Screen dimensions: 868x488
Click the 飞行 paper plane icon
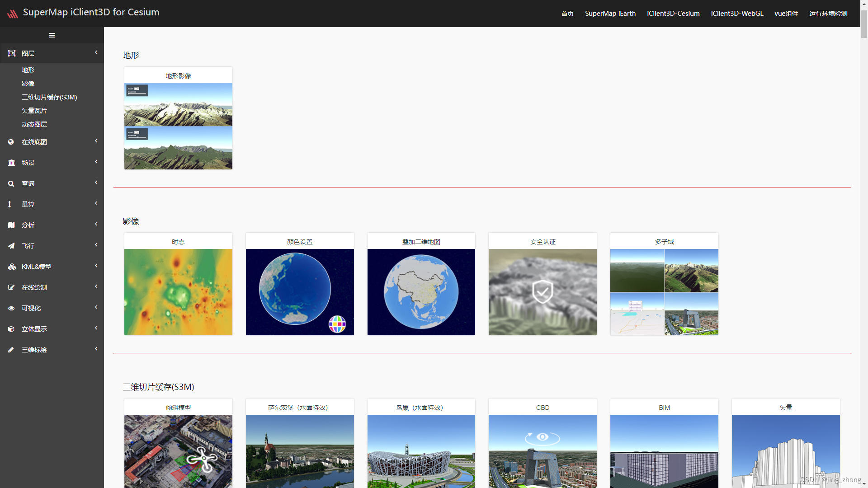11,246
